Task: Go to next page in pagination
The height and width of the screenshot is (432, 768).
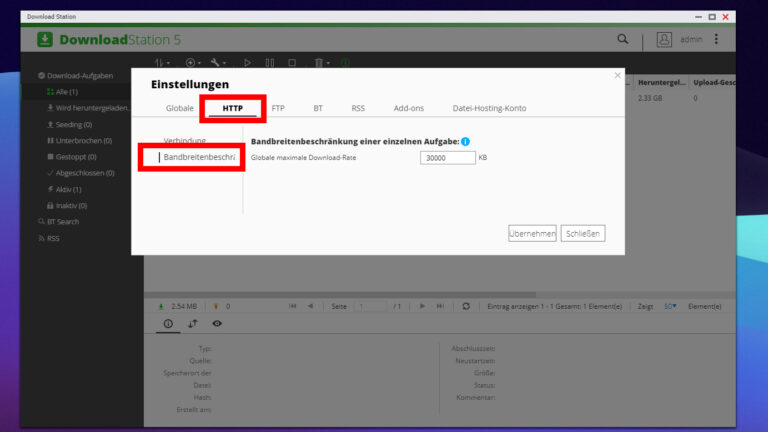Action: pyautogui.click(x=422, y=306)
